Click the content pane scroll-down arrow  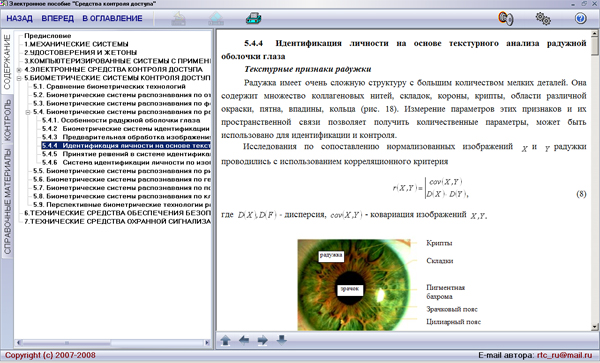coord(594,327)
